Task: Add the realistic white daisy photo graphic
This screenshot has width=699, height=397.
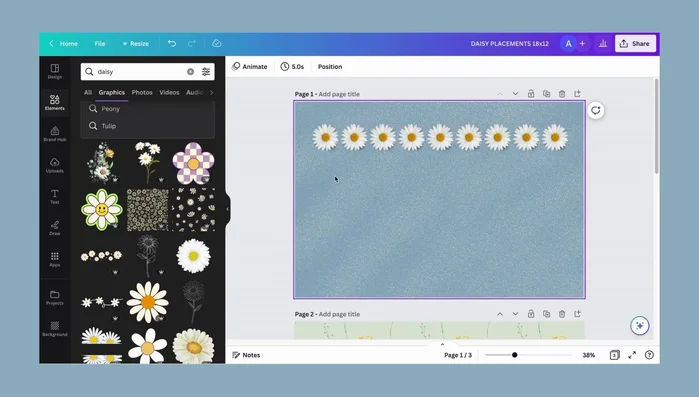Action: coord(193,256)
